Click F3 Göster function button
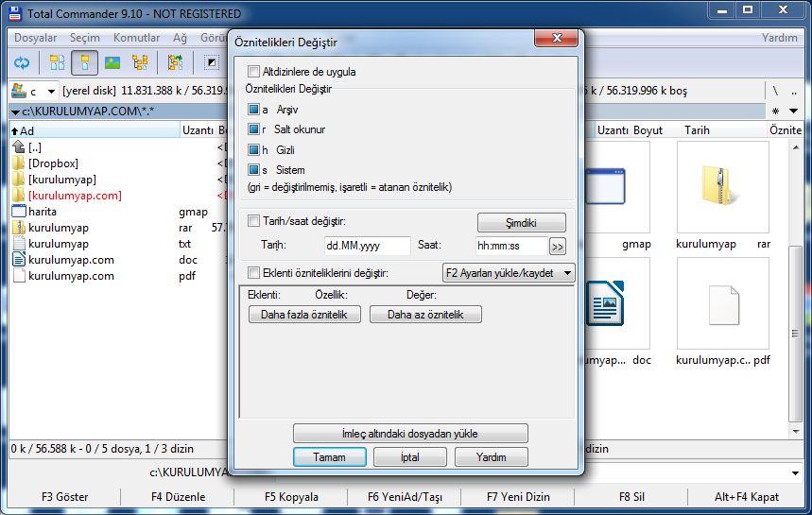The image size is (812, 515). (64, 497)
